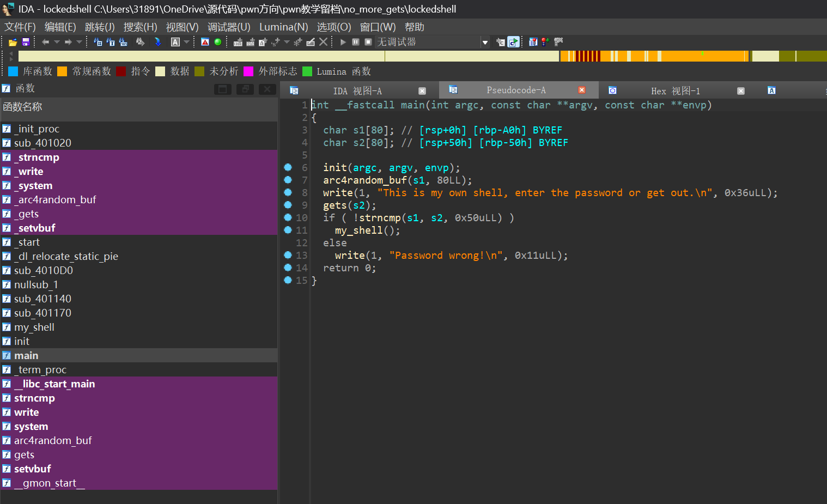Click the 'CODE' convert-to-code icon
The height and width of the screenshot is (504, 827).
tap(238, 42)
